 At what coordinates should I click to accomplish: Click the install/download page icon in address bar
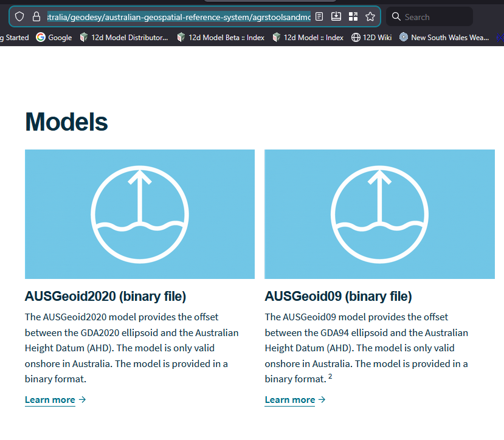(336, 16)
